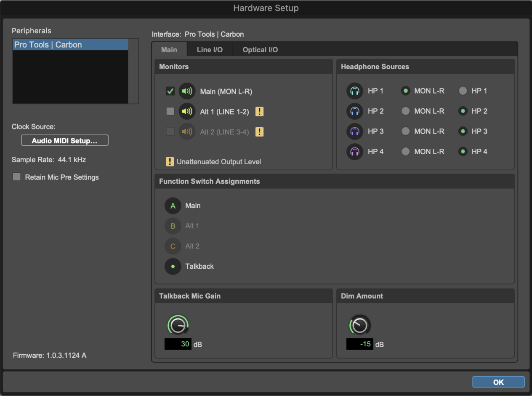Uncheck the Main (MON L-R) monitor checkbox
This screenshot has width=532, height=396.
click(170, 91)
